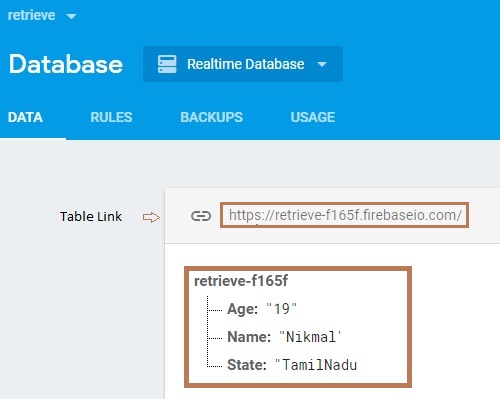Click the Realtime Database stack icon

coord(167,64)
